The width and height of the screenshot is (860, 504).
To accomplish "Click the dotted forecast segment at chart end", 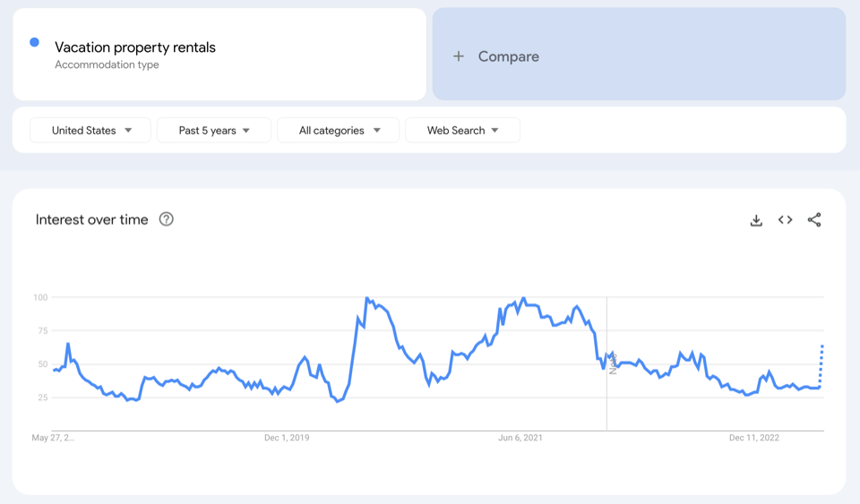I will click(x=821, y=365).
